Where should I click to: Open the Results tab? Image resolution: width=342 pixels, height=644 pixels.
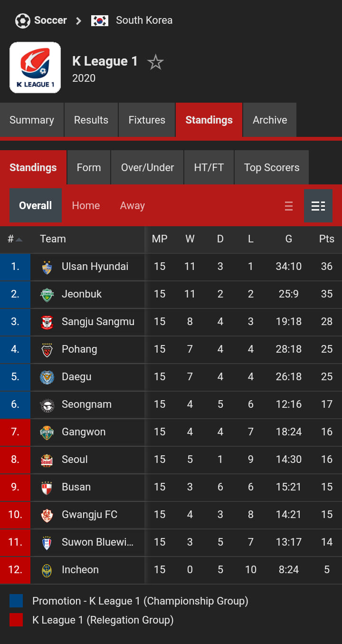[91, 120]
